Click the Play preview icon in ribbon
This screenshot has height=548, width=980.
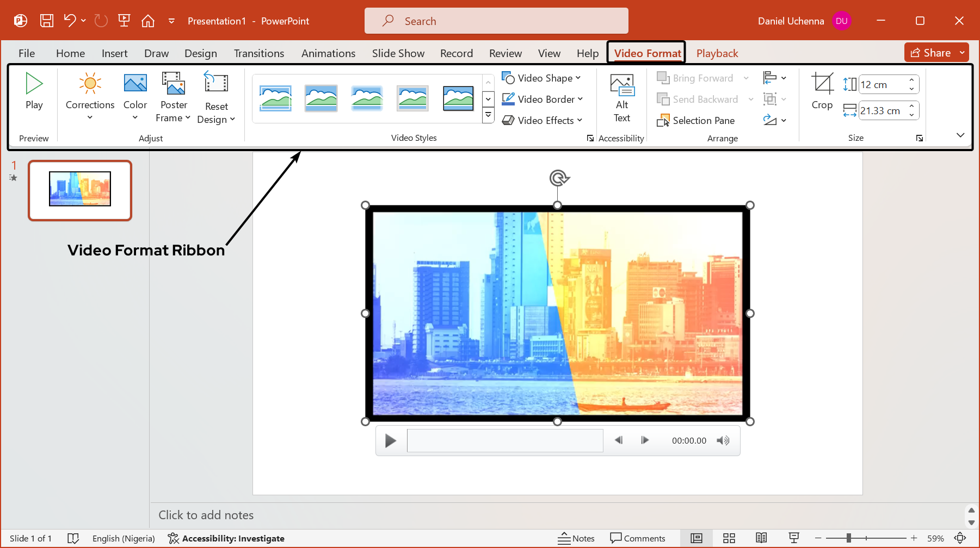click(34, 84)
